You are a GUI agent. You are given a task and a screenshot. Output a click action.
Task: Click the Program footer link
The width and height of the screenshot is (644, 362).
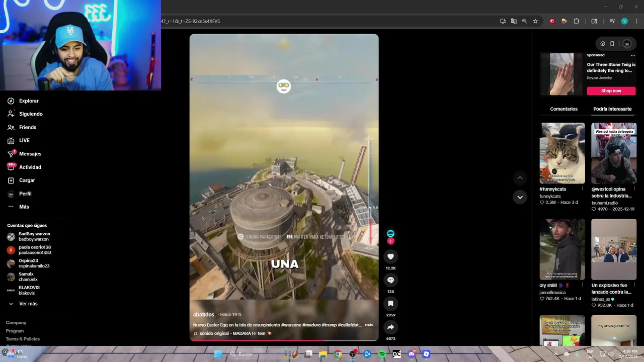click(x=15, y=331)
